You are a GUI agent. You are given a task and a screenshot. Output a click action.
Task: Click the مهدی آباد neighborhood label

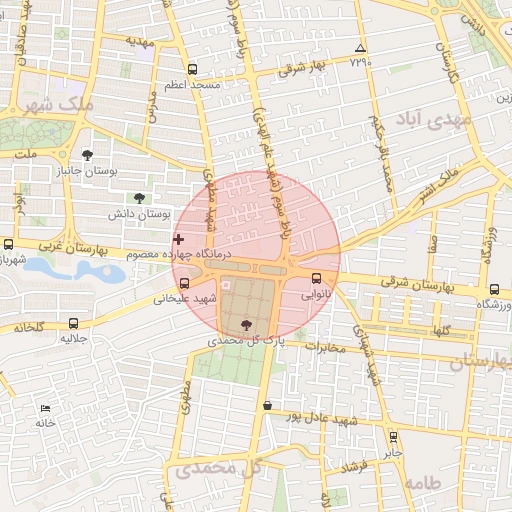coord(433,121)
